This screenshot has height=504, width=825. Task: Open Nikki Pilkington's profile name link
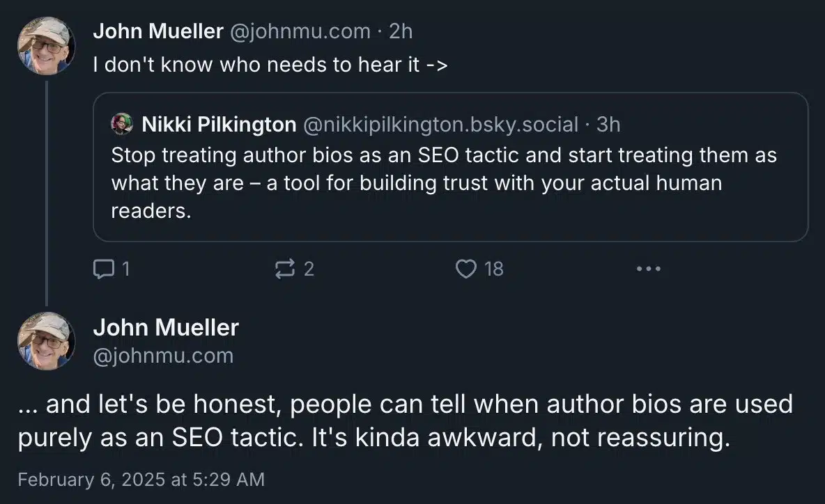click(x=218, y=124)
